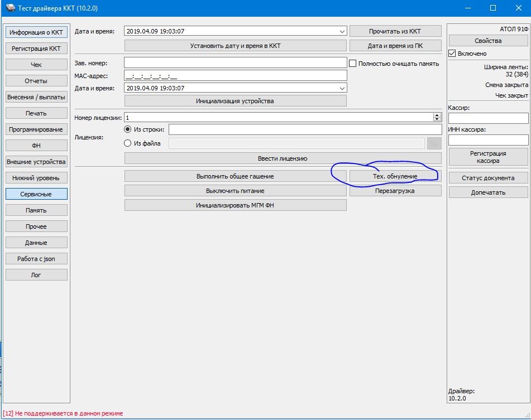Switch to Регистрация ККТ section
The image size is (531, 420).
point(36,49)
